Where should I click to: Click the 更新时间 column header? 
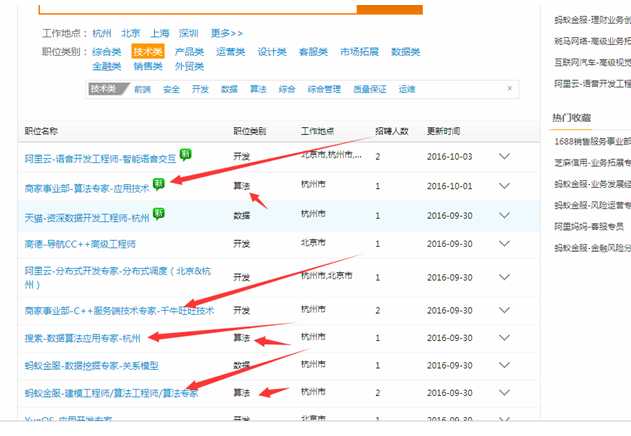(x=443, y=131)
